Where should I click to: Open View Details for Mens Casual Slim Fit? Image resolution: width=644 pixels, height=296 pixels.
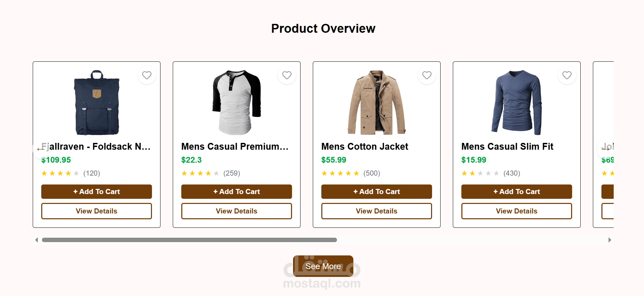point(517,211)
